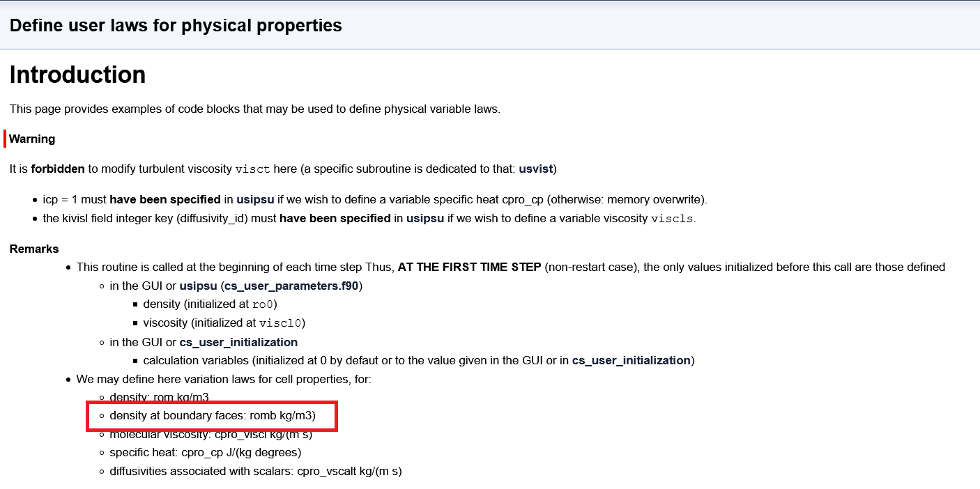980x489 pixels.
Task: Click the visct code word
Action: 253,169
